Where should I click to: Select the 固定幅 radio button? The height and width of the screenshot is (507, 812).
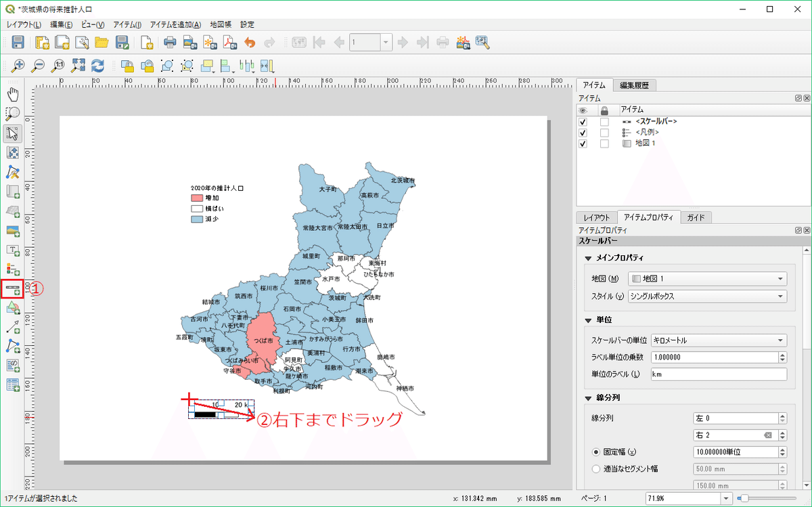(x=596, y=451)
